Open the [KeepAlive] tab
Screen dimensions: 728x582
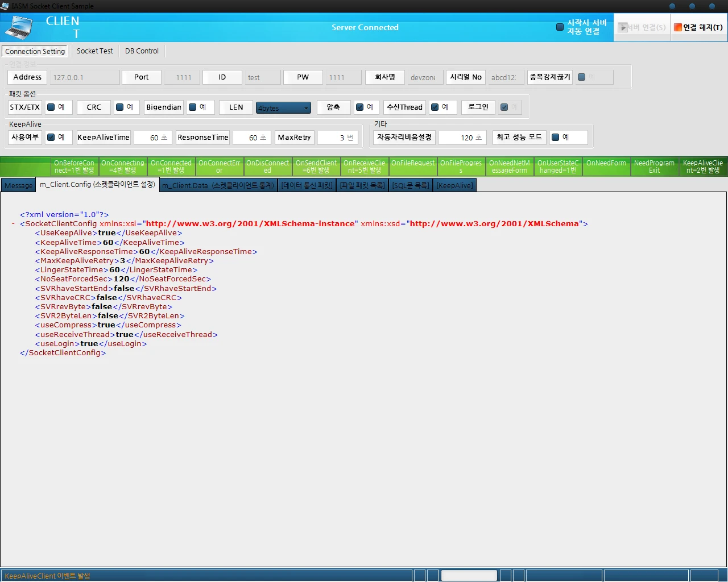coord(454,185)
